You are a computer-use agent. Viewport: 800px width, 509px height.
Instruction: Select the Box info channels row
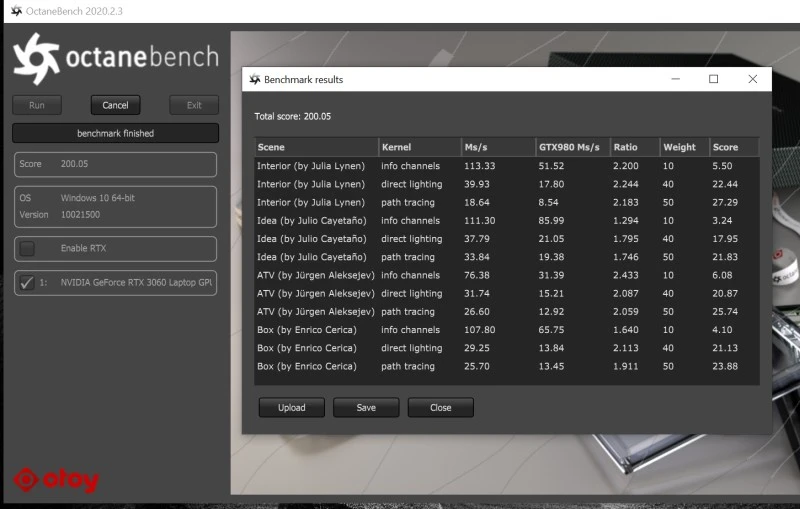pyautogui.click(x=507, y=330)
